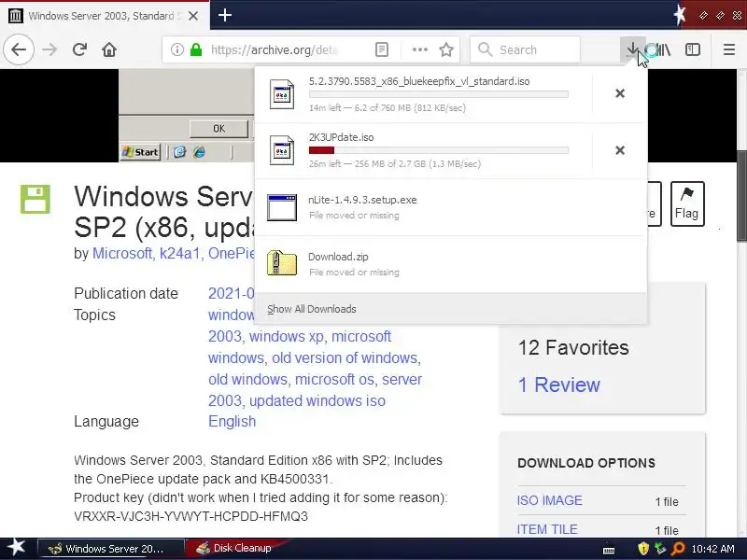Viewport: 747px width, 560px height.
Task: Open the 'windows xp' topic link
Action: [x=287, y=337]
